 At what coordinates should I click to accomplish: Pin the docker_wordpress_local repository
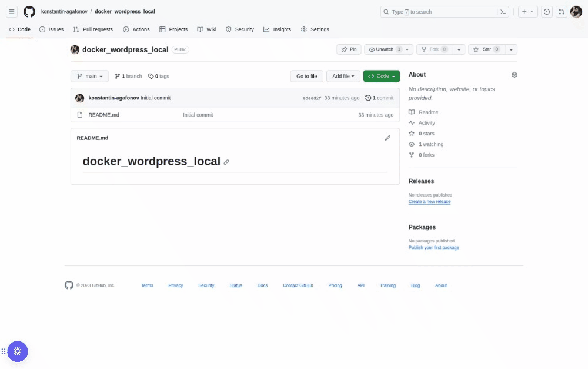(349, 49)
